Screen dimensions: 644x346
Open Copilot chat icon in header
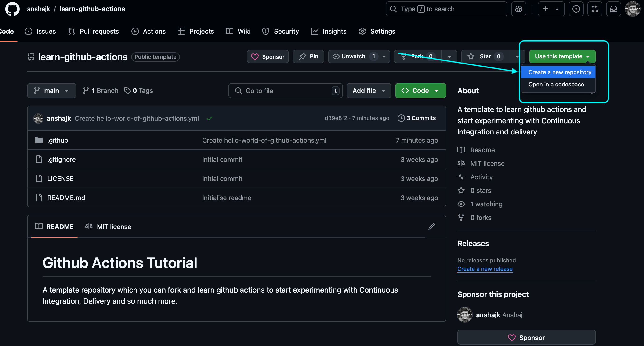(518, 9)
